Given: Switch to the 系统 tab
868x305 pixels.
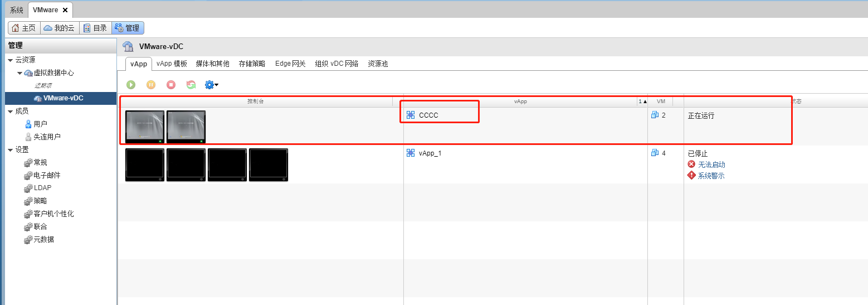Looking at the screenshot, I should coord(17,10).
